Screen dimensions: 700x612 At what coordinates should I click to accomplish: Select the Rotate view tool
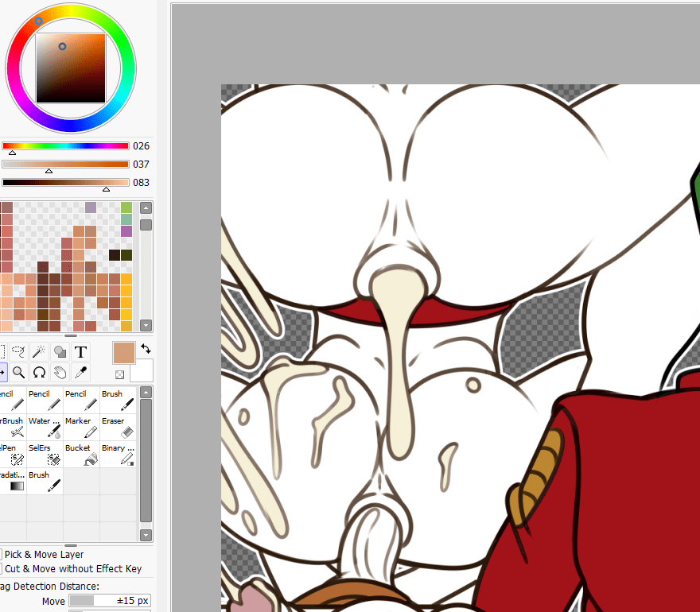[39, 372]
